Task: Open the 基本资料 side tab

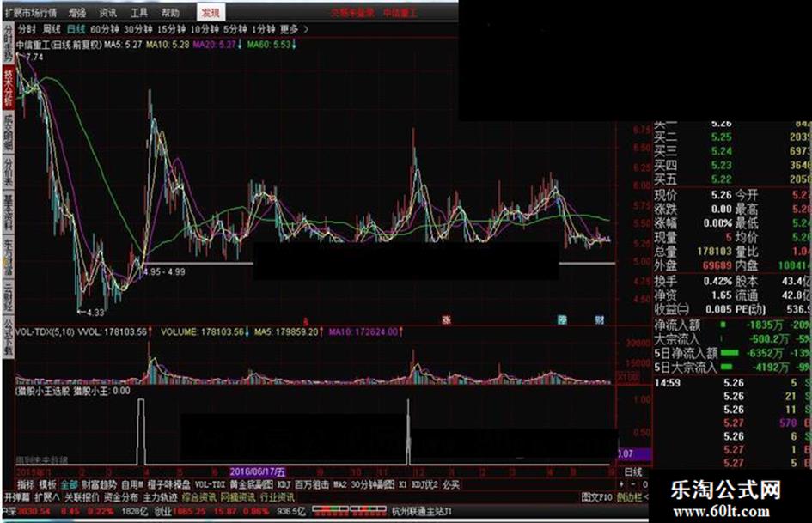Action: click(9, 213)
